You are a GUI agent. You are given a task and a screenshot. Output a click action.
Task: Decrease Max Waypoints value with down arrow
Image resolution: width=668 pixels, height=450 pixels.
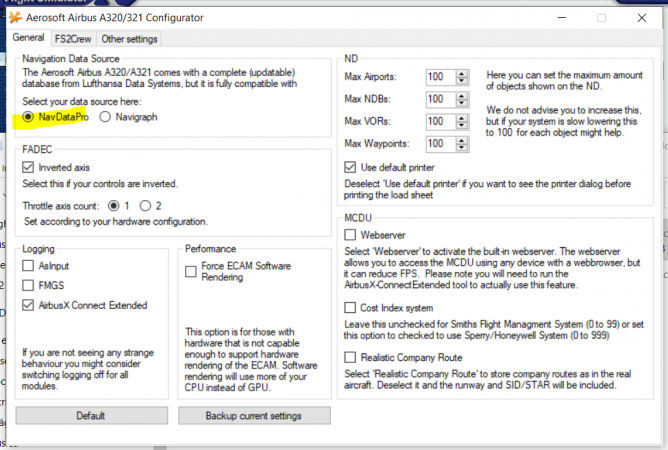[462, 147]
